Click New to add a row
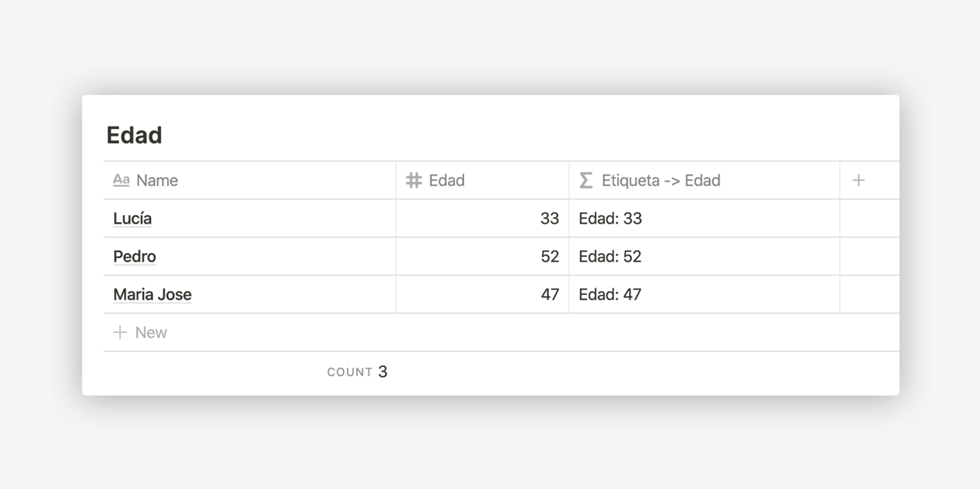Screen dimensions: 980x489 click(x=151, y=332)
